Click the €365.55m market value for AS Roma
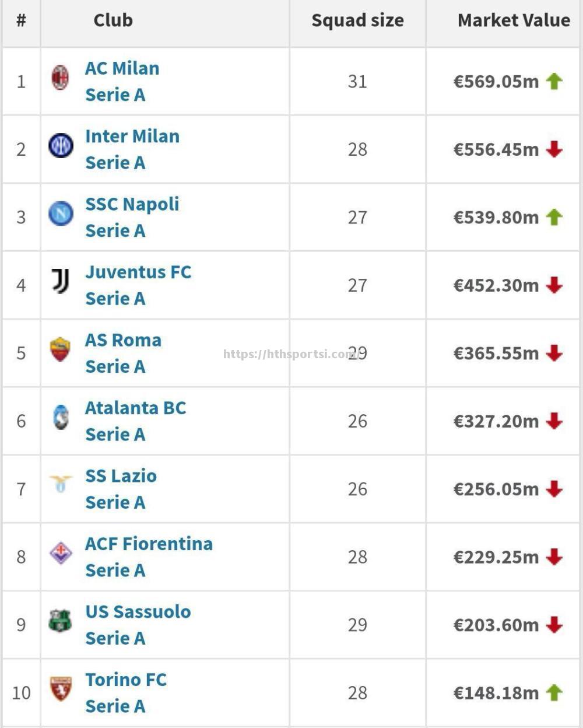583x728 pixels. (x=496, y=353)
